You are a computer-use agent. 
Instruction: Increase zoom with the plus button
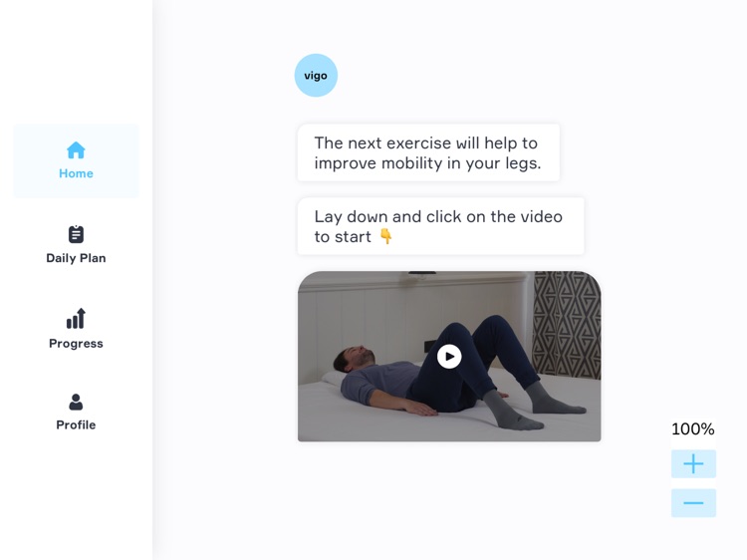(693, 463)
